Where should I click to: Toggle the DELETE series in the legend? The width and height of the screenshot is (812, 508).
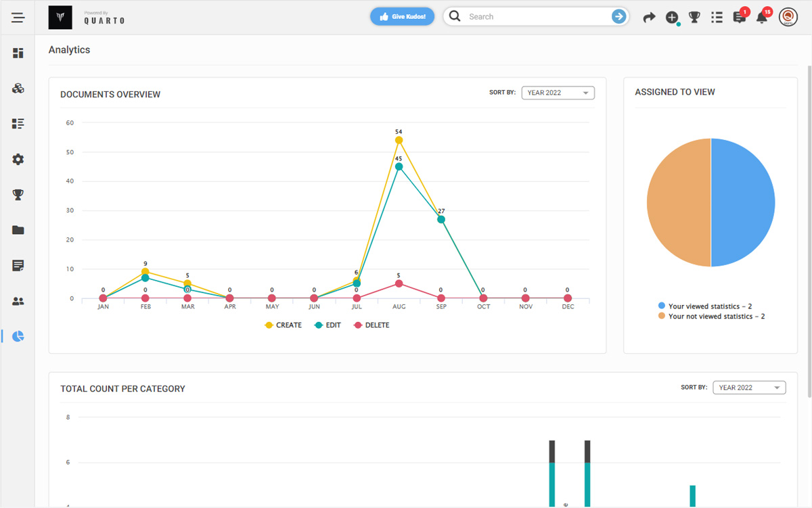371,325
